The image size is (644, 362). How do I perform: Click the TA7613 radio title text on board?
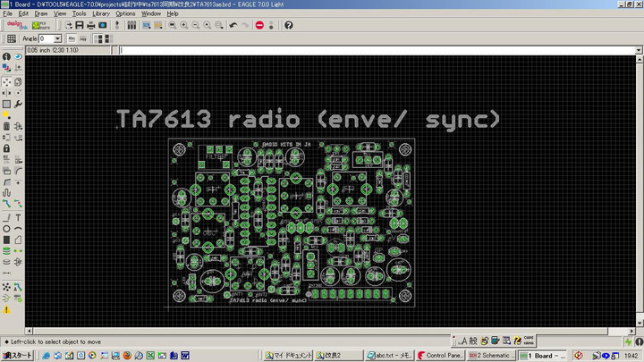309,120
